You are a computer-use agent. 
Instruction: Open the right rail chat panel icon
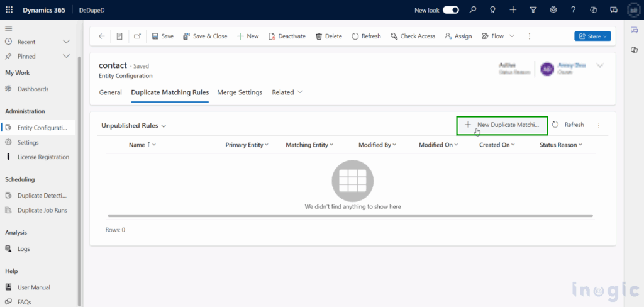634,30
